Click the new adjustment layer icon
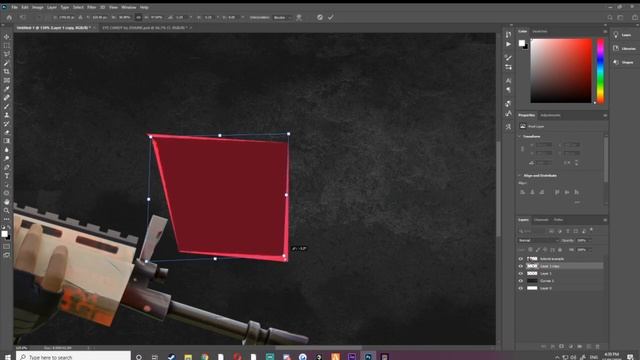Image resolution: width=640 pixels, height=360 pixels. (x=571, y=346)
